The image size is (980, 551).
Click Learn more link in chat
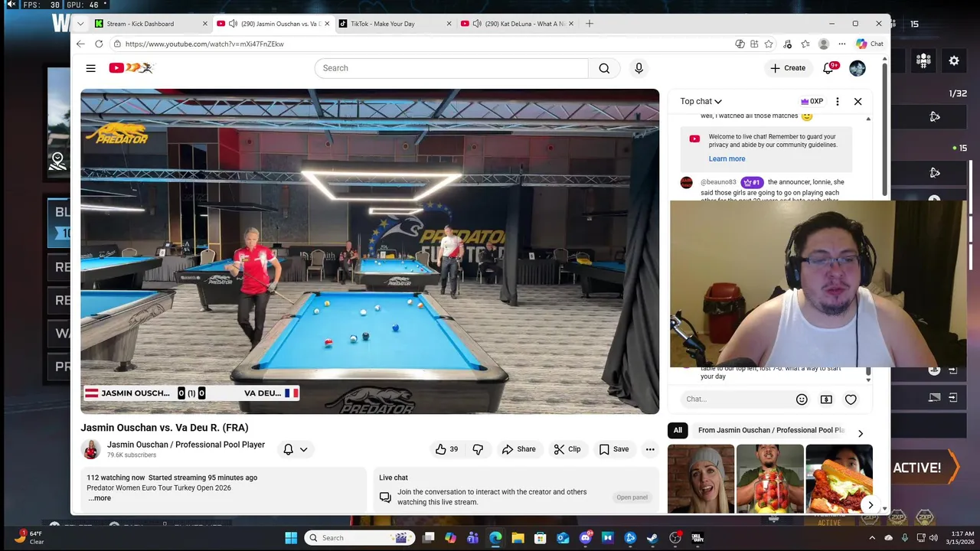tap(727, 158)
